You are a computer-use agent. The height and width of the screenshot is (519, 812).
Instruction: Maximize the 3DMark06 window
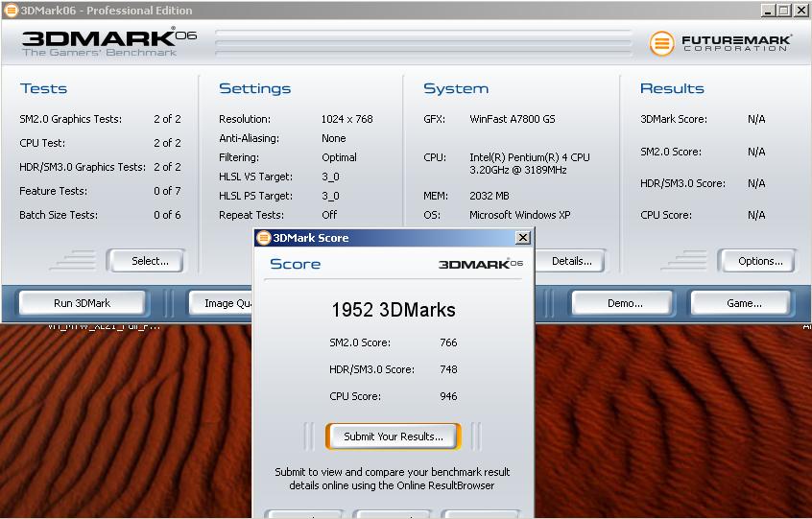[784, 10]
